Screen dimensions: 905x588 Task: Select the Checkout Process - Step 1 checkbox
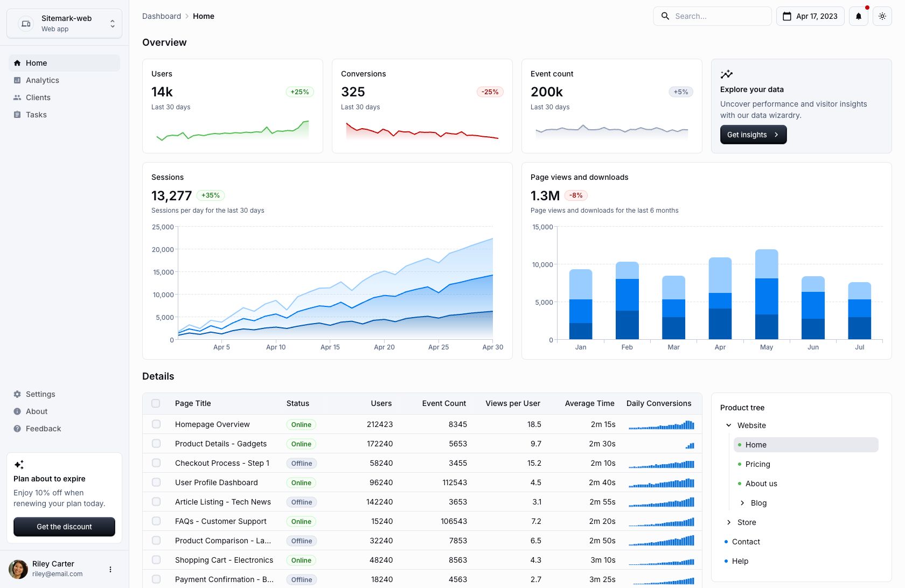click(x=156, y=463)
